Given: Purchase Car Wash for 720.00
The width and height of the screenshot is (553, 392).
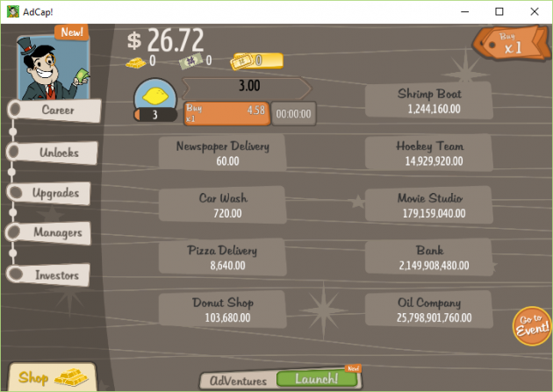Looking at the screenshot, I should pos(222,205).
